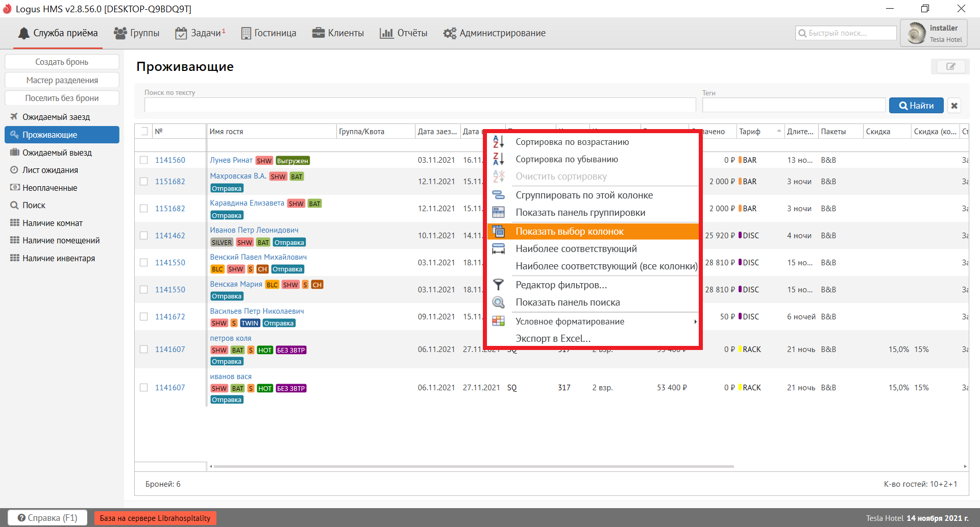Expand the Условное форматирование submenu arrow
The width and height of the screenshot is (980, 527).
695,321
